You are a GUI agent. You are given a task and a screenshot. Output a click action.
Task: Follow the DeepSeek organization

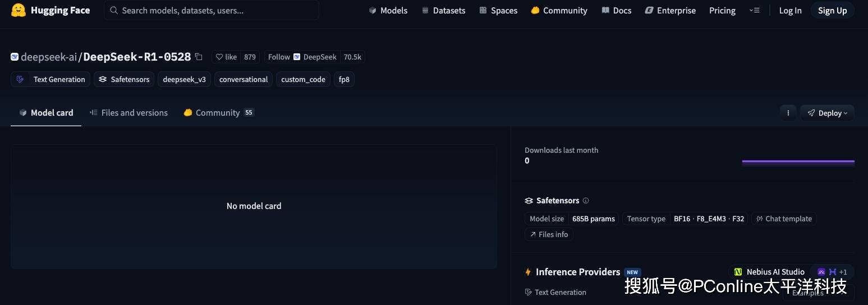(x=279, y=57)
